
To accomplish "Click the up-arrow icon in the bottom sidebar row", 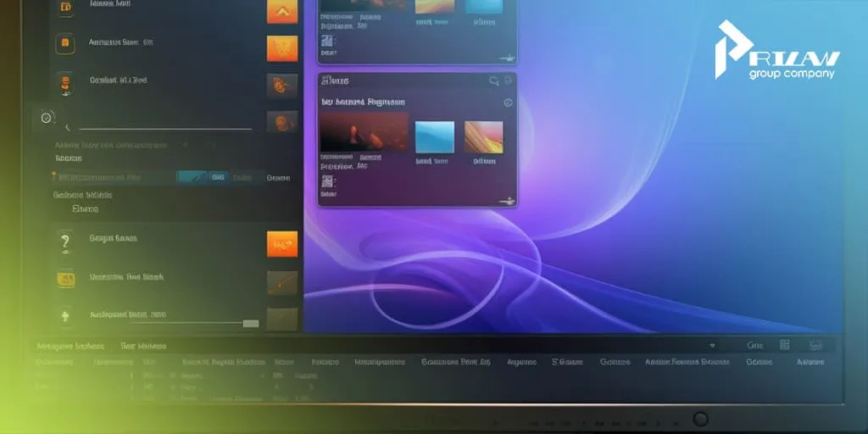I will (x=65, y=315).
